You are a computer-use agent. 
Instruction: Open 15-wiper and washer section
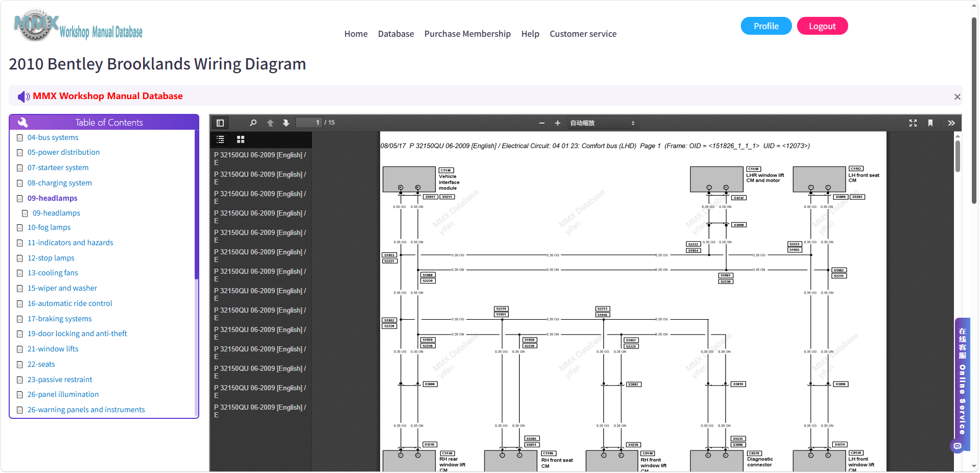(62, 288)
